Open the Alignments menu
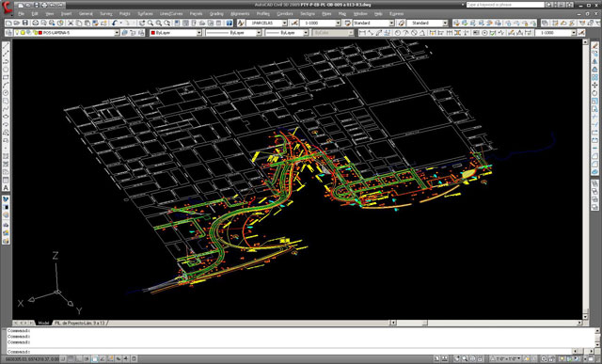The height and width of the screenshot is (364, 602). pyautogui.click(x=240, y=14)
